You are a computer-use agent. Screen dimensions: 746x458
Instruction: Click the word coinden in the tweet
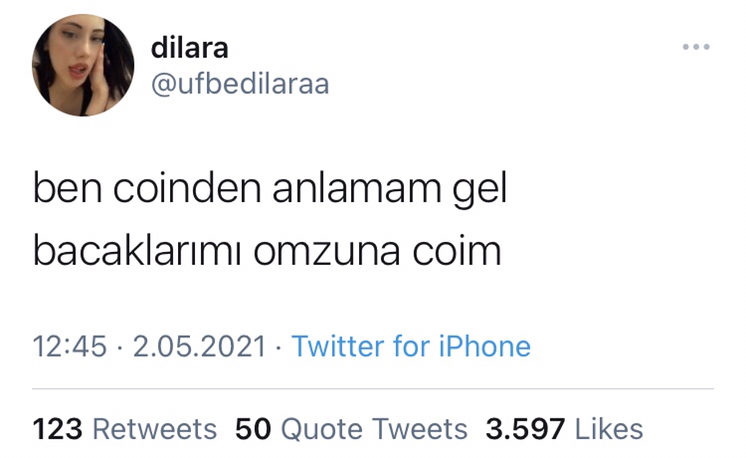tap(187, 188)
